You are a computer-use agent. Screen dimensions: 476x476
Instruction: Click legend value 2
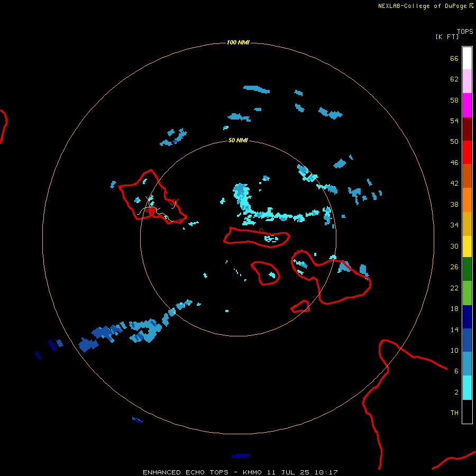pos(456,392)
